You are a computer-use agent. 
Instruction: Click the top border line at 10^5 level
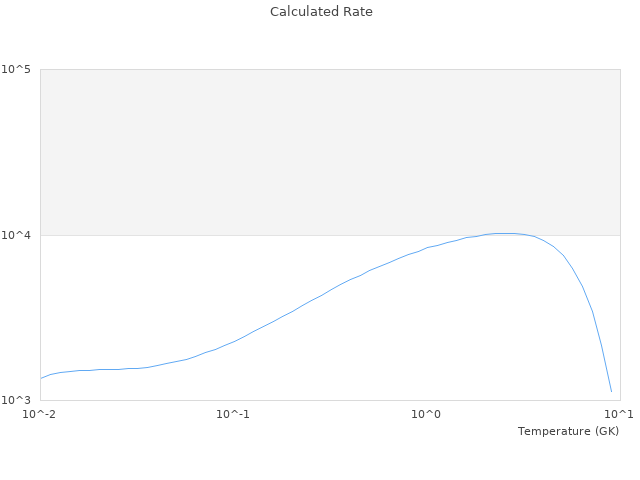[x=330, y=69]
